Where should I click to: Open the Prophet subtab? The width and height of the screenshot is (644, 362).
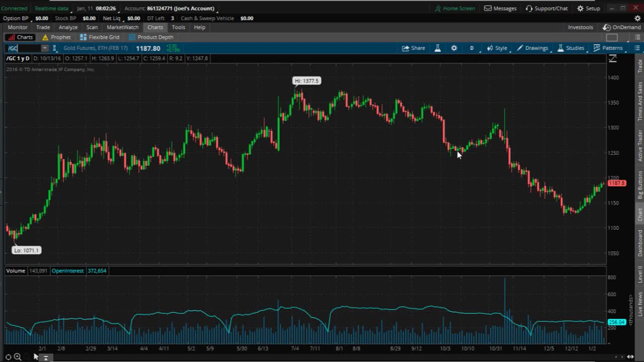(56, 37)
